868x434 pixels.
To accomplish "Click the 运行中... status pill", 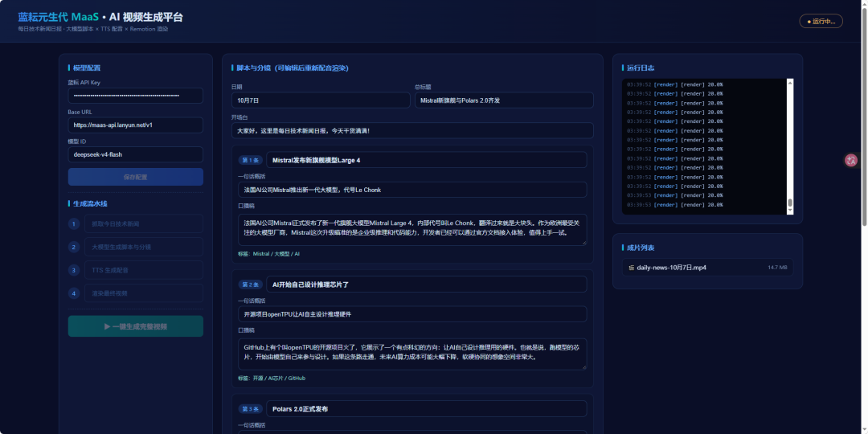I will click(821, 21).
